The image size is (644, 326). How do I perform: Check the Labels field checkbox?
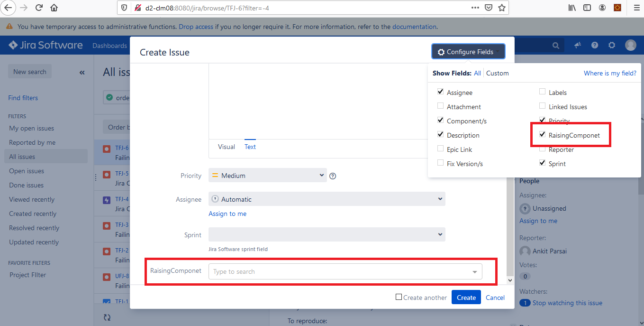(543, 92)
